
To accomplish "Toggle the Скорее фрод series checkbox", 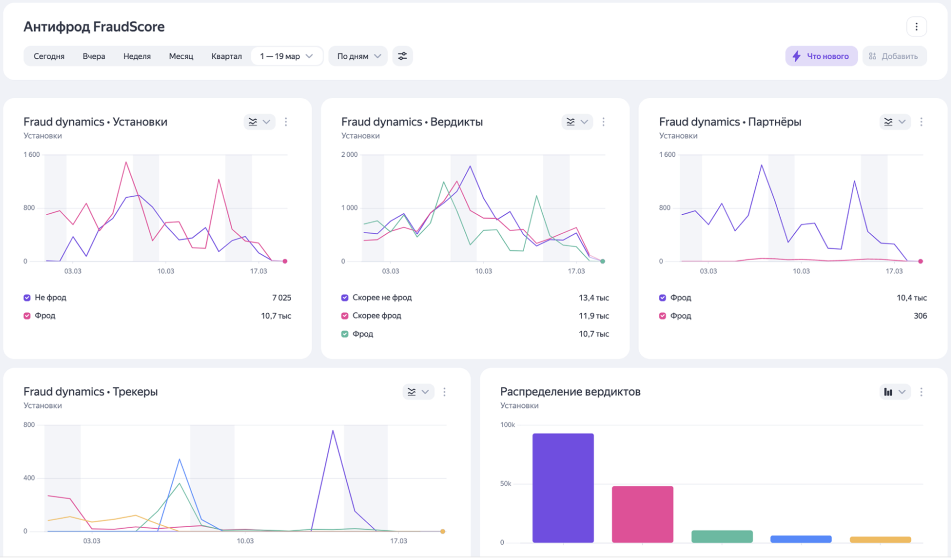I will 345,316.
